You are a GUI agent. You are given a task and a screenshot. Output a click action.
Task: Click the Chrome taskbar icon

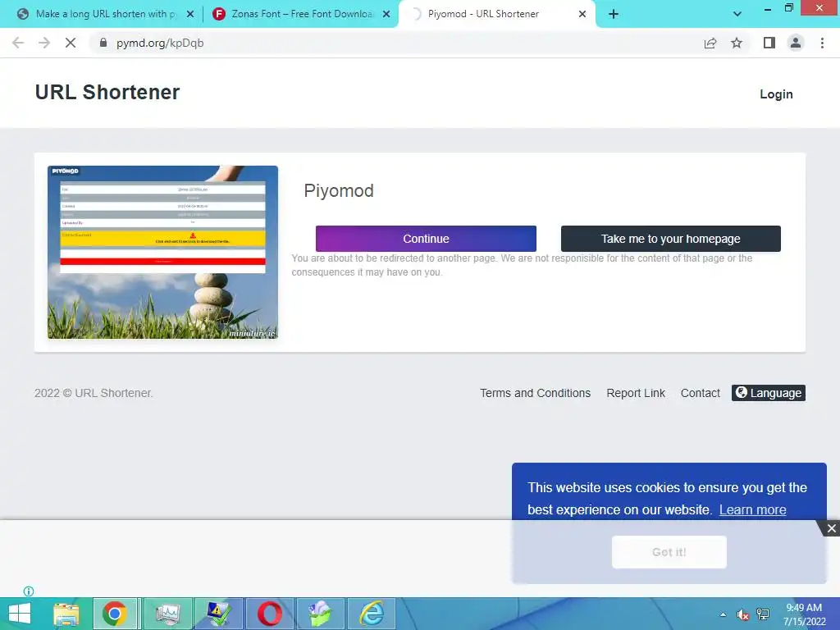coord(115,614)
